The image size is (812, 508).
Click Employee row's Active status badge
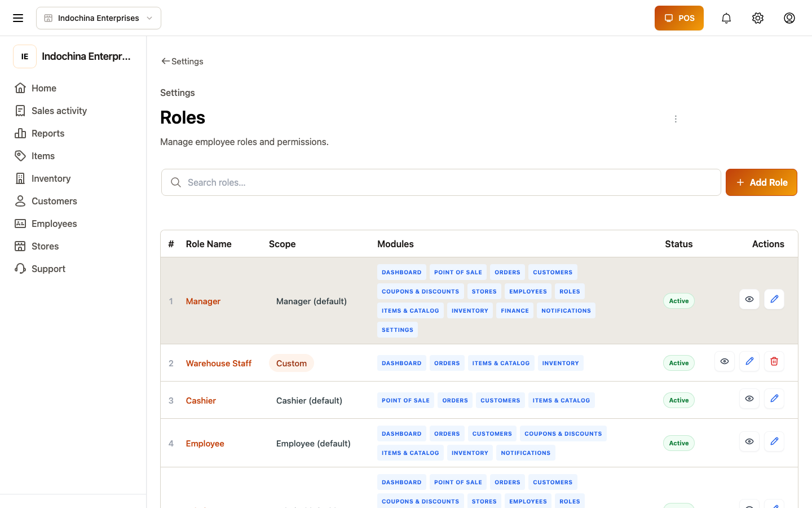tap(679, 443)
